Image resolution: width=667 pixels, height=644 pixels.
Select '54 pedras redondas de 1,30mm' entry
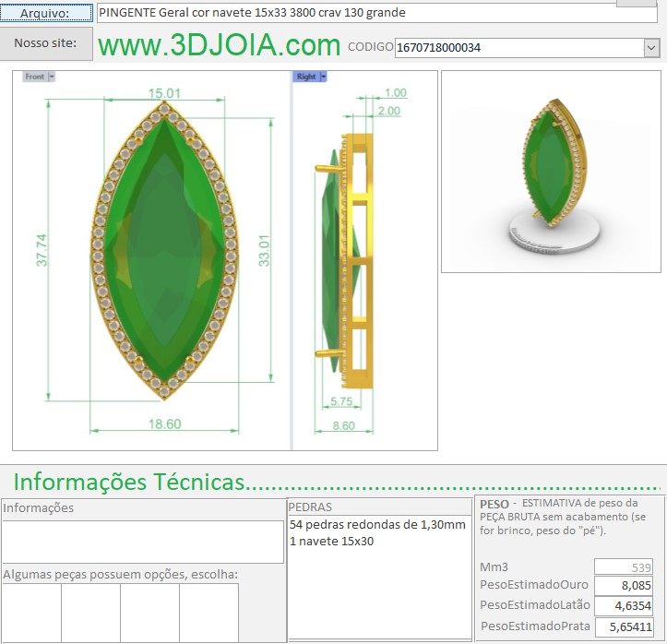click(377, 524)
